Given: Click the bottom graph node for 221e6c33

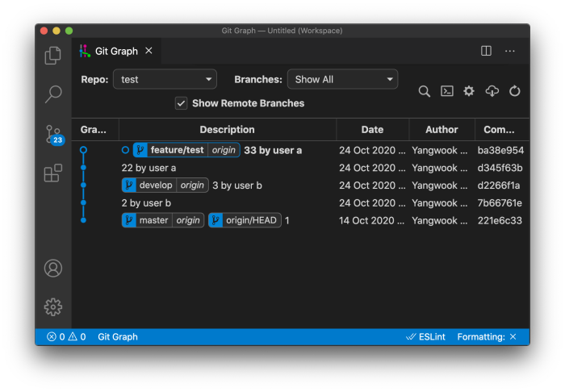Looking at the screenshot, I should click(x=83, y=220).
